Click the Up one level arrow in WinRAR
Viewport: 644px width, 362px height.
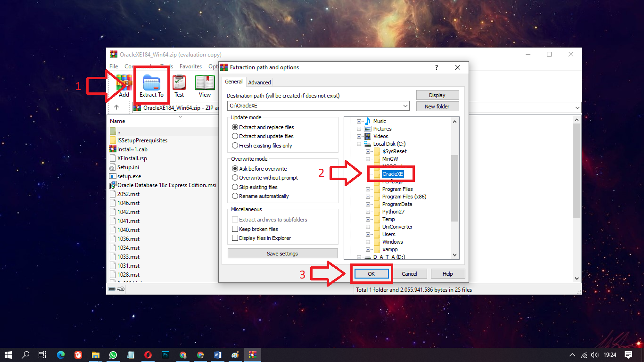[x=116, y=107]
